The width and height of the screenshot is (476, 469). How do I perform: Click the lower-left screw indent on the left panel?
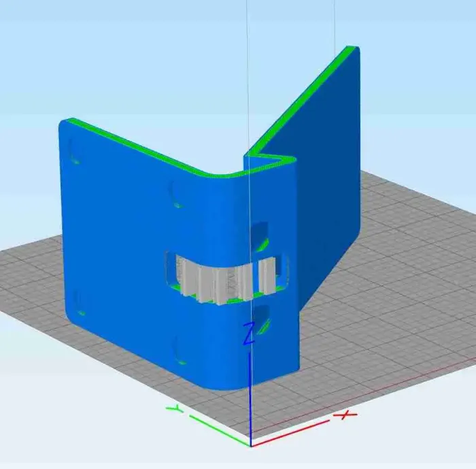80,303
